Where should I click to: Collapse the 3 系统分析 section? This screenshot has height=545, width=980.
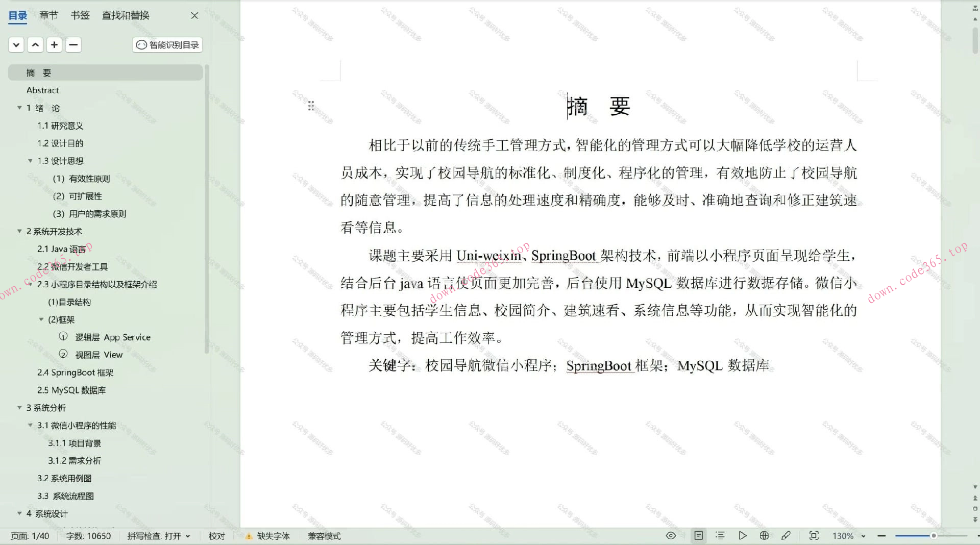pos(19,408)
